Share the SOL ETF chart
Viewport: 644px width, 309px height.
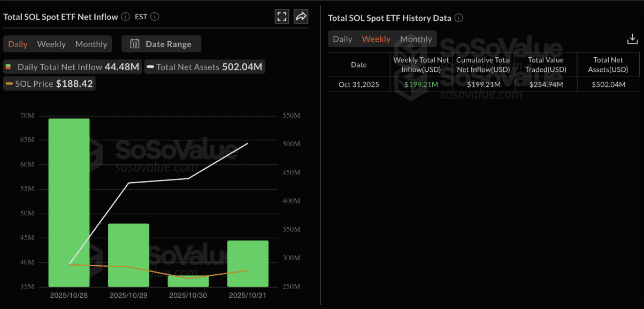(x=301, y=17)
